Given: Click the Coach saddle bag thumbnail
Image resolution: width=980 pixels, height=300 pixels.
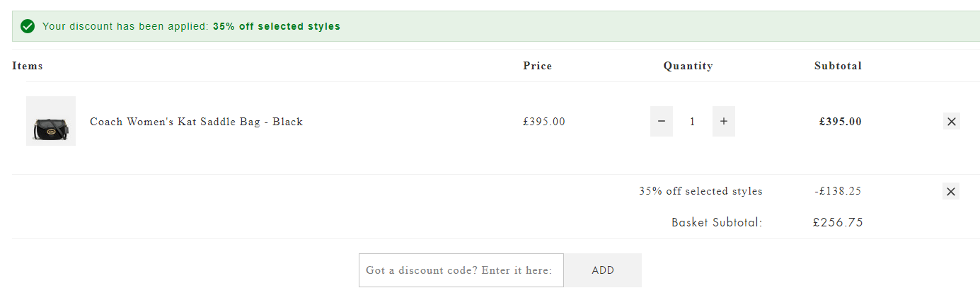Looking at the screenshot, I should point(51,121).
